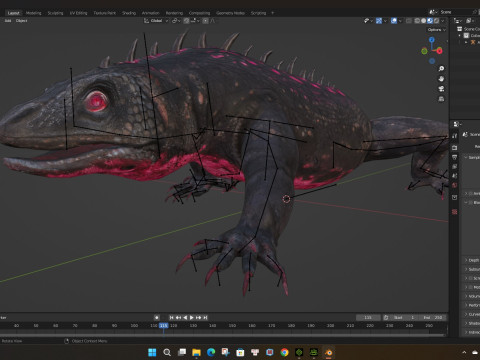Open the pivot point dropdown

176,21
